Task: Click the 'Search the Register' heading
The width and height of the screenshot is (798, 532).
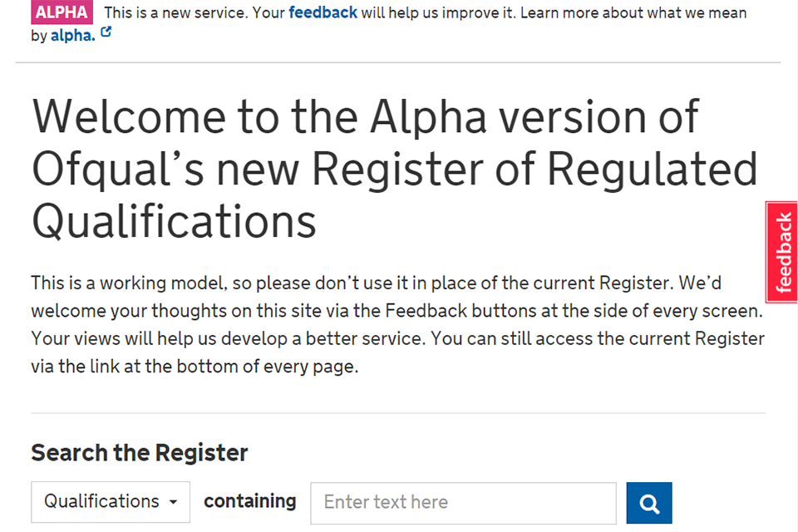Action: 139,453
